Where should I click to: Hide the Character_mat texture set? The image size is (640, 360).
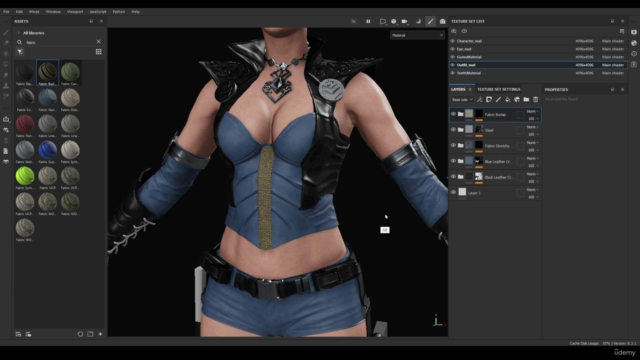(x=452, y=41)
